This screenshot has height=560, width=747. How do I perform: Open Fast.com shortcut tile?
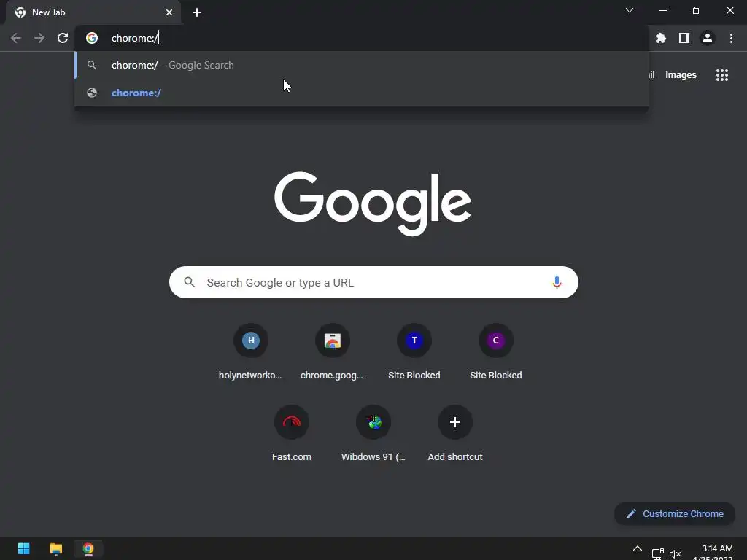pyautogui.click(x=292, y=434)
